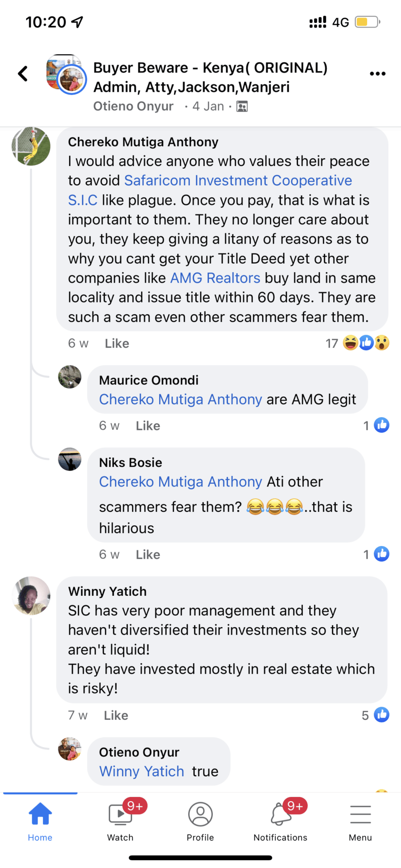Like Winny Yatich's comment

pos(116,715)
